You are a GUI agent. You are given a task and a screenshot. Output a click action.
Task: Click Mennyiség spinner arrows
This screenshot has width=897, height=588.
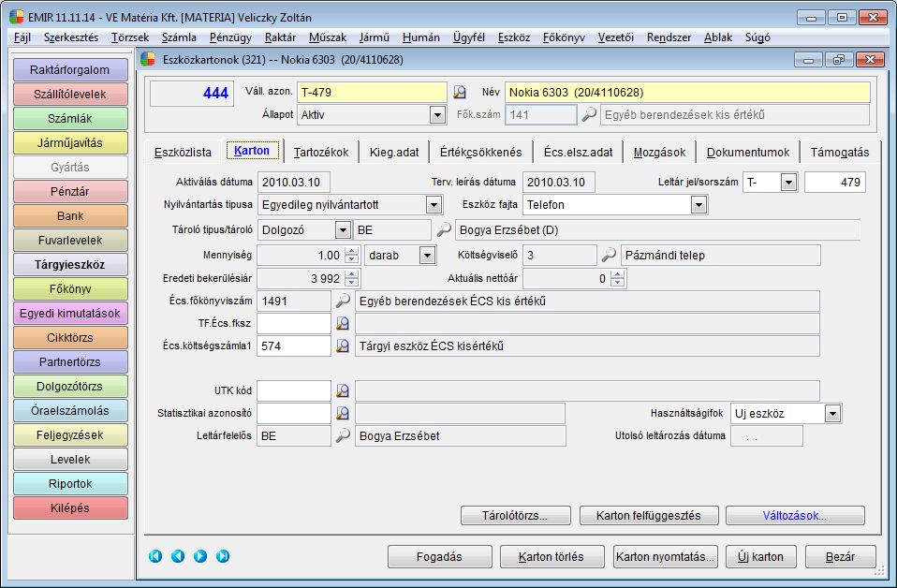click(352, 255)
